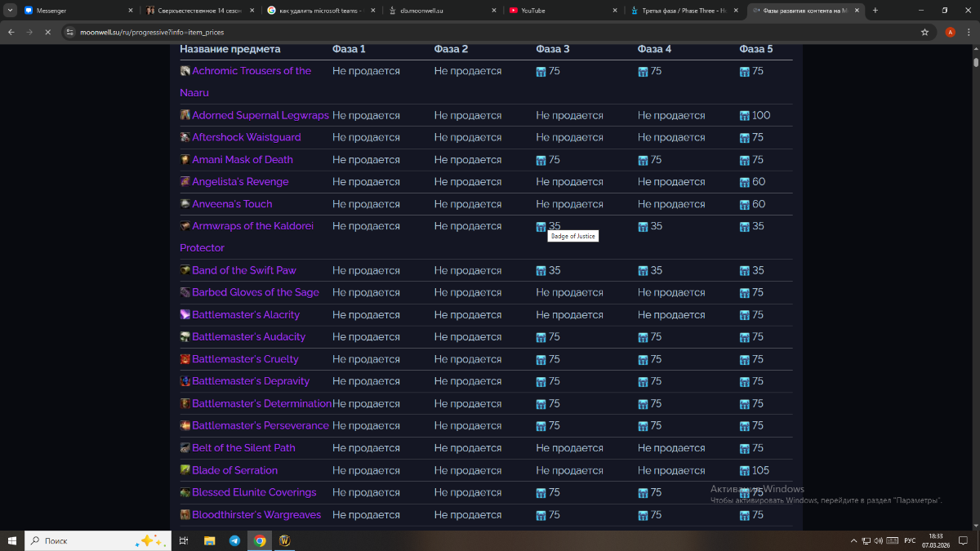The height and width of the screenshot is (551, 980).
Task: Open the Bloodthirster's Wargreaves item link
Action: [256, 515]
